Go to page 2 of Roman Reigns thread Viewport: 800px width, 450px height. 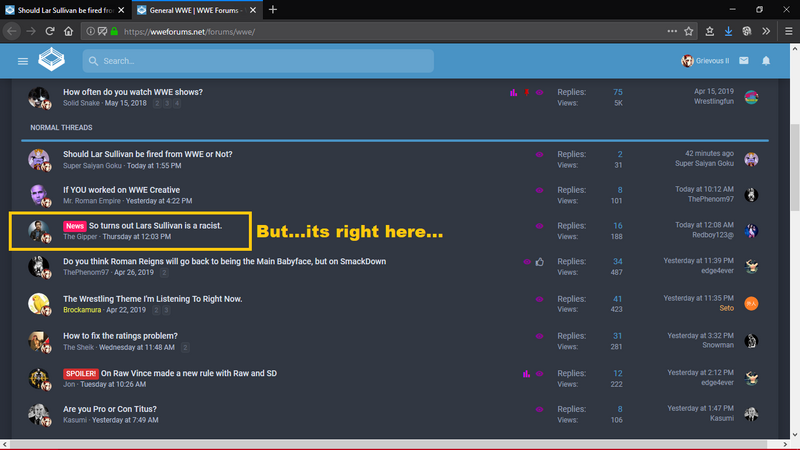click(164, 273)
